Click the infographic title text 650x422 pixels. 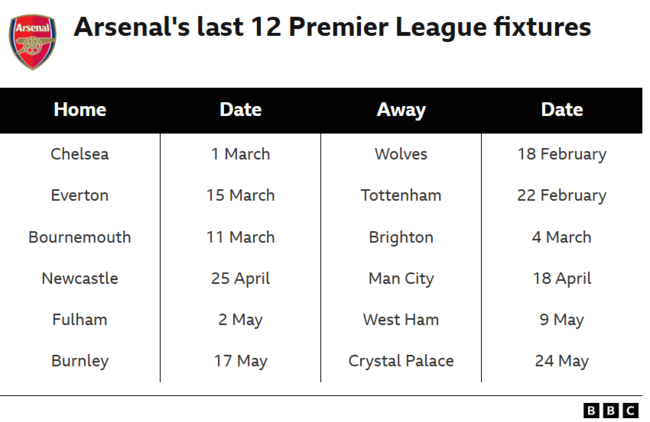click(x=332, y=27)
